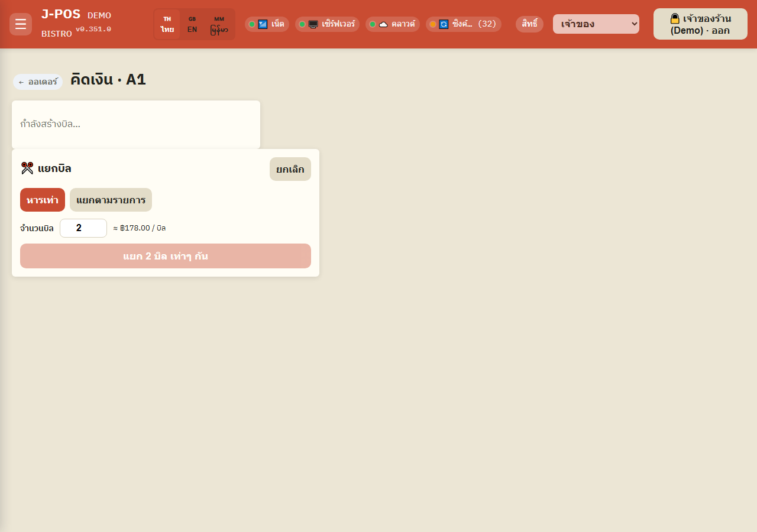Switch language to Thai (TH)
The image size is (757, 532).
click(167, 24)
